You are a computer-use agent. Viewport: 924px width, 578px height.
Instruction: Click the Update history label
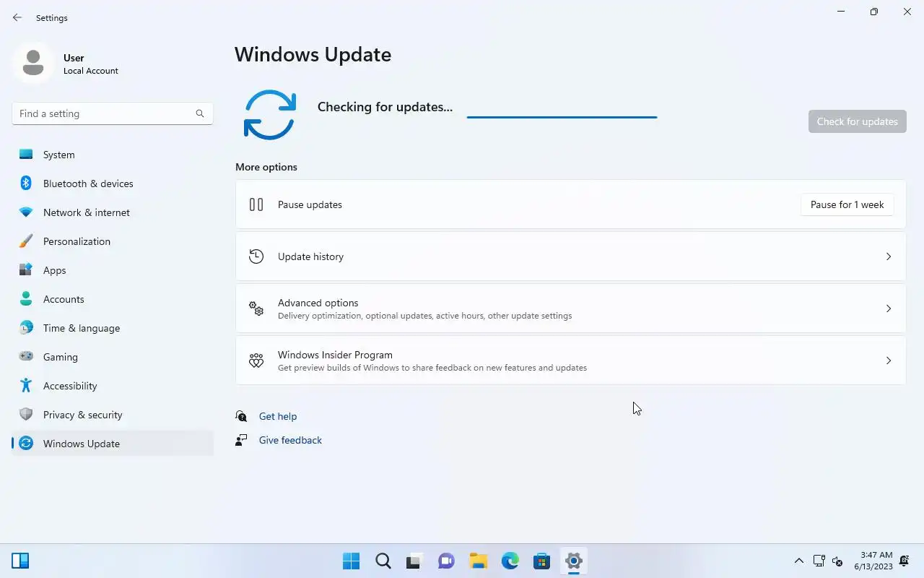click(x=310, y=256)
